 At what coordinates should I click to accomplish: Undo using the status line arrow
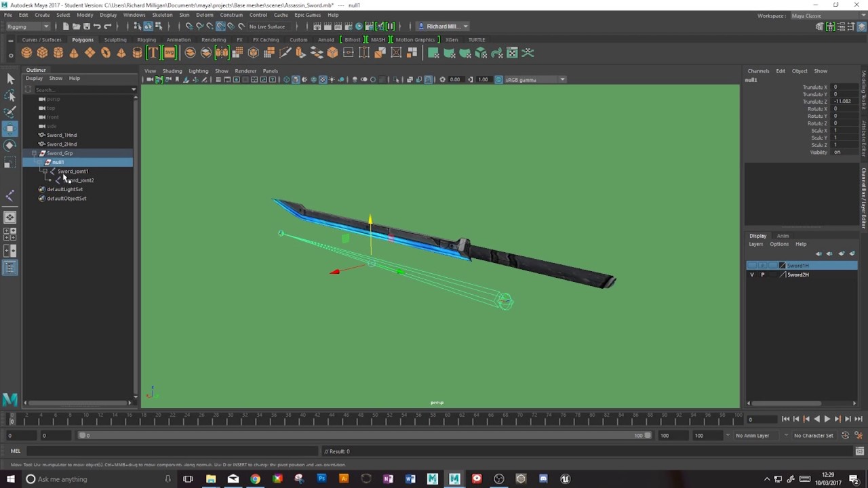pos(97,26)
